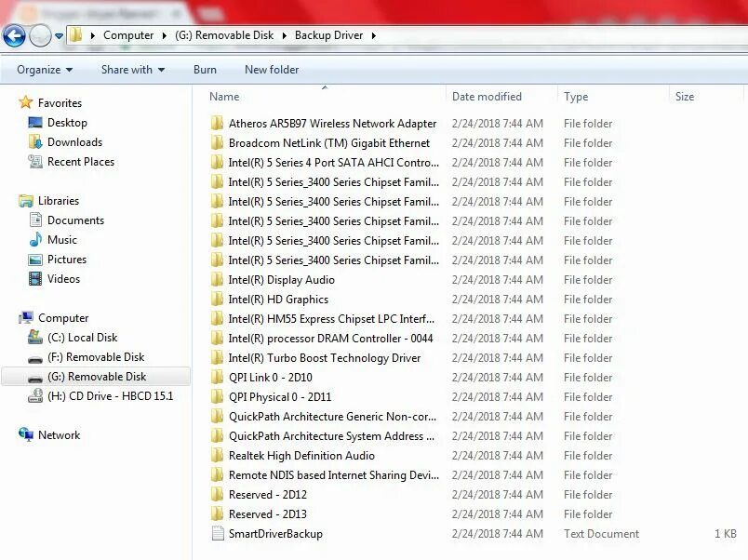Click the (H:) CD Drive HBCD icon
The image size is (748, 560).
[x=35, y=396]
